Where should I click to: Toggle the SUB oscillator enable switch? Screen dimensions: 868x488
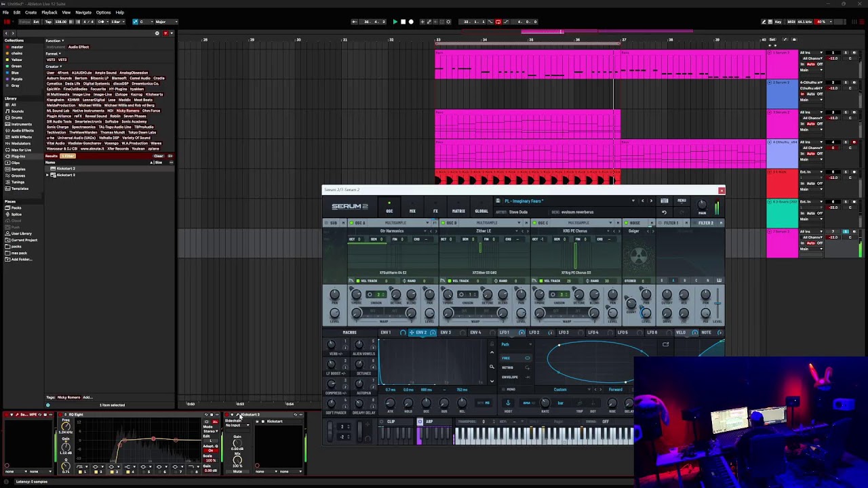(326, 223)
